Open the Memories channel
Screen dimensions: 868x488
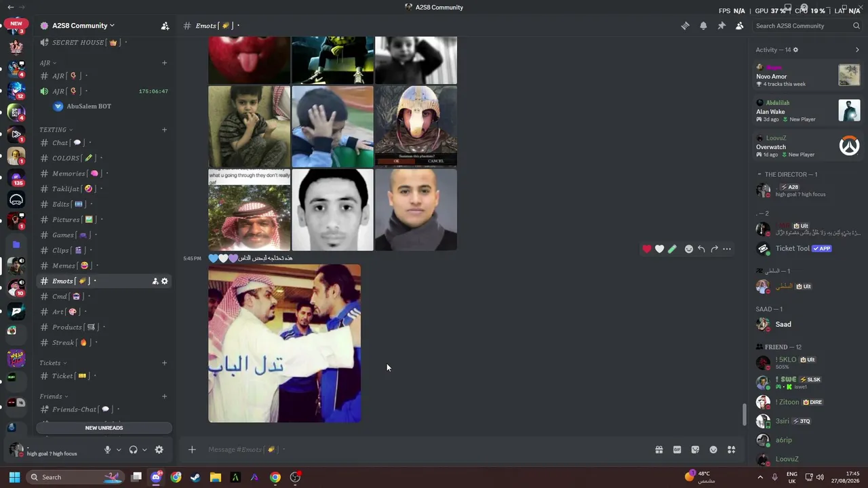click(x=104, y=174)
